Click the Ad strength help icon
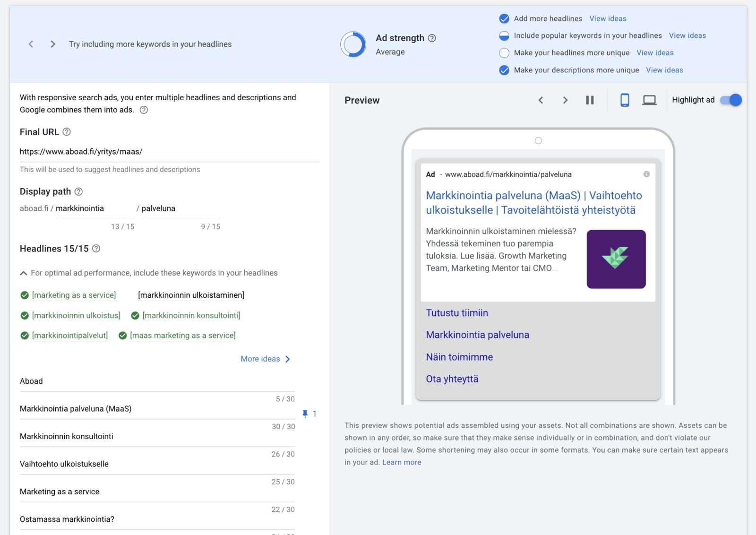 pos(432,38)
